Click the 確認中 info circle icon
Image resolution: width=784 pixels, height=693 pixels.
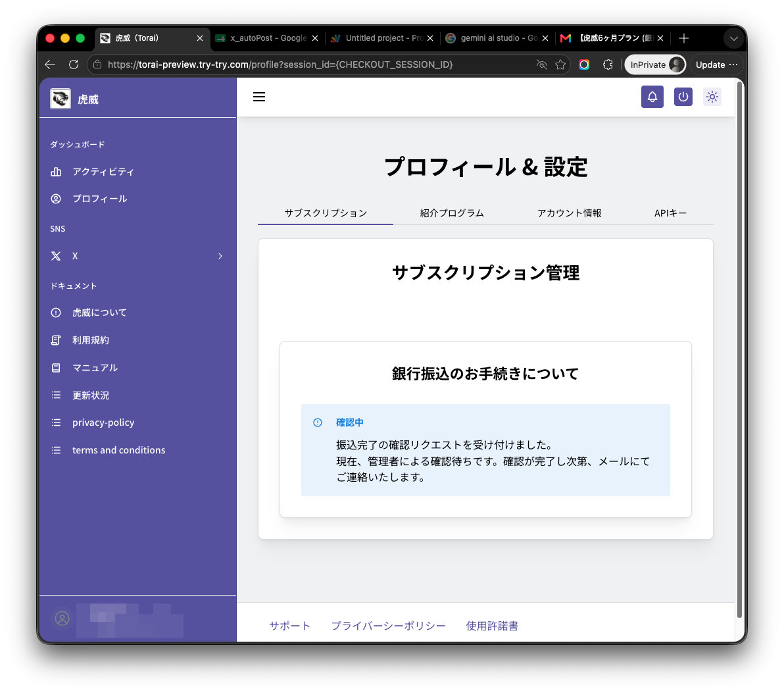(318, 423)
